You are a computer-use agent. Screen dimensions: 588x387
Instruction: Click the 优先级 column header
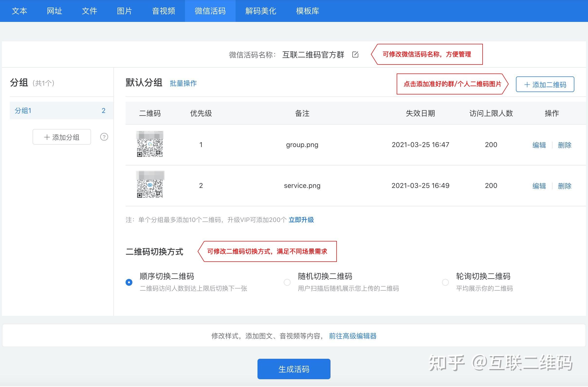point(201,113)
